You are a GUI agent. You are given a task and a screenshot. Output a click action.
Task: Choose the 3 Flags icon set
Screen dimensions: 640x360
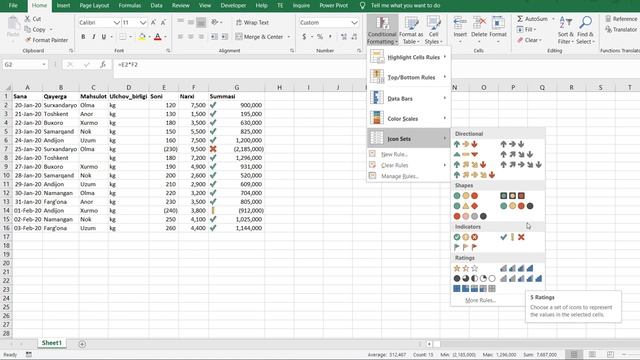(x=465, y=247)
